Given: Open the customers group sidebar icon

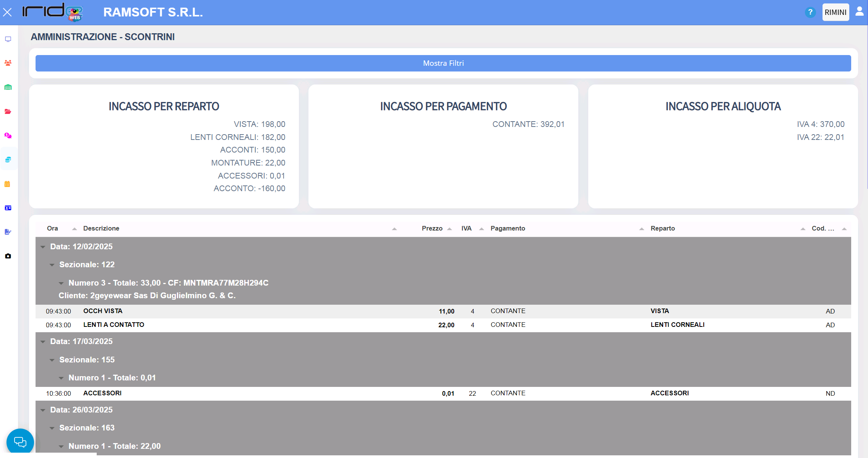Looking at the screenshot, I should 8,63.
